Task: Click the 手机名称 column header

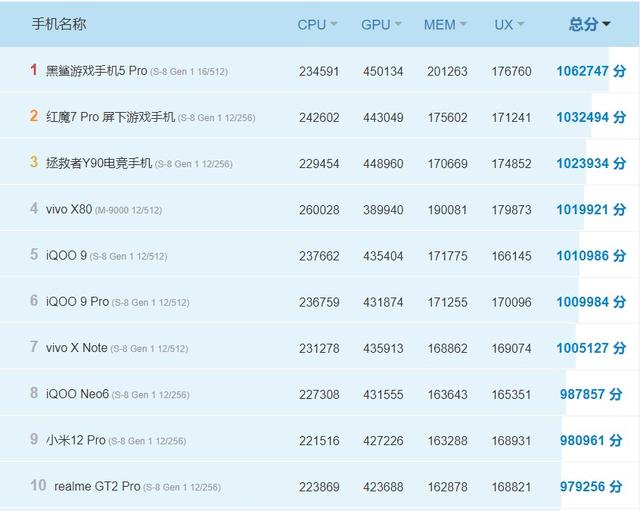Action: [x=59, y=24]
